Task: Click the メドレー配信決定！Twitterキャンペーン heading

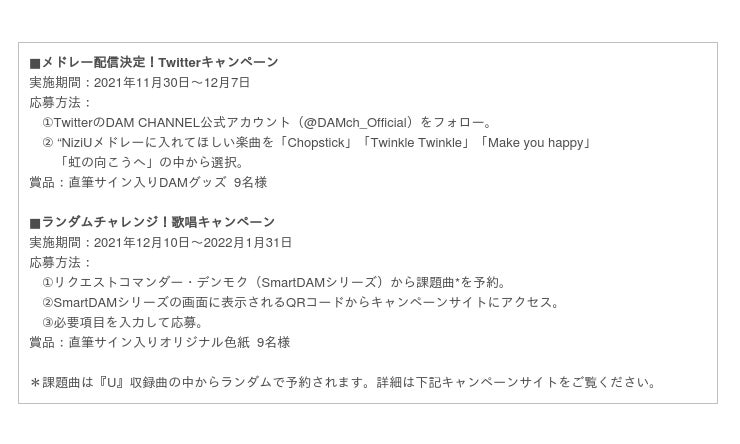Action: click(x=160, y=62)
